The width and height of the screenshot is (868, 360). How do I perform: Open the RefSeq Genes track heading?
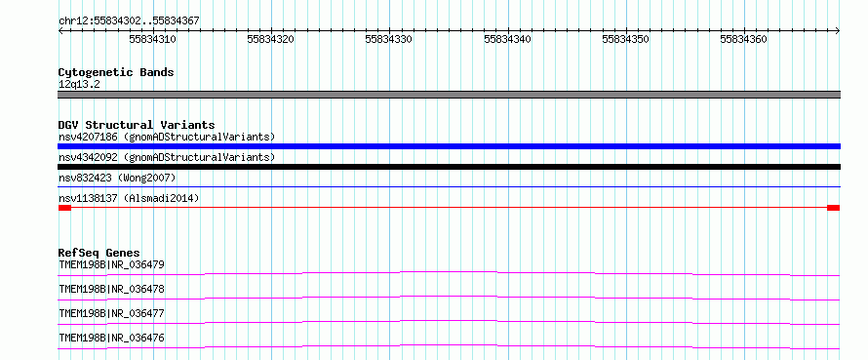tap(99, 253)
